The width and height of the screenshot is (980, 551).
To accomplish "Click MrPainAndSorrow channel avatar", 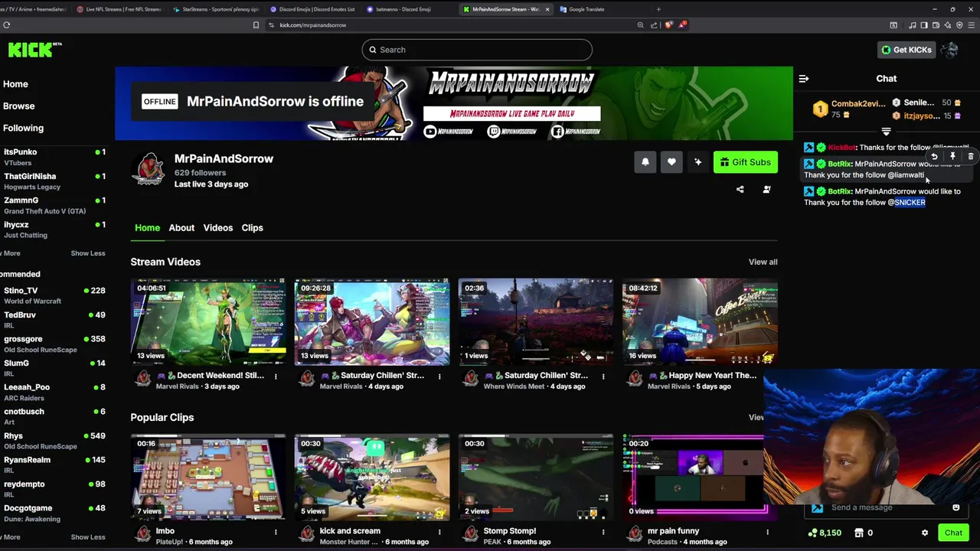I will click(148, 169).
